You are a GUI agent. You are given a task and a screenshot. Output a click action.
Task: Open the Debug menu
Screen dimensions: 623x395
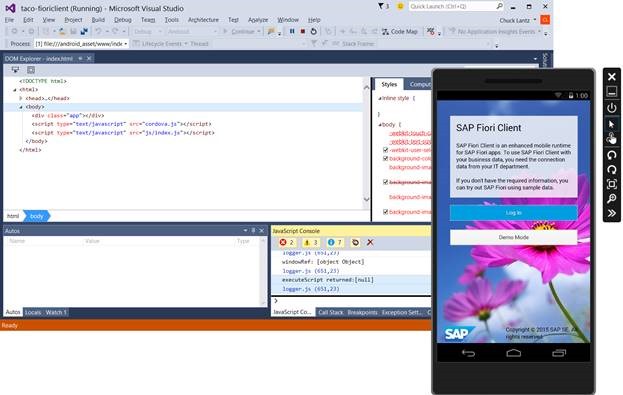coord(123,19)
